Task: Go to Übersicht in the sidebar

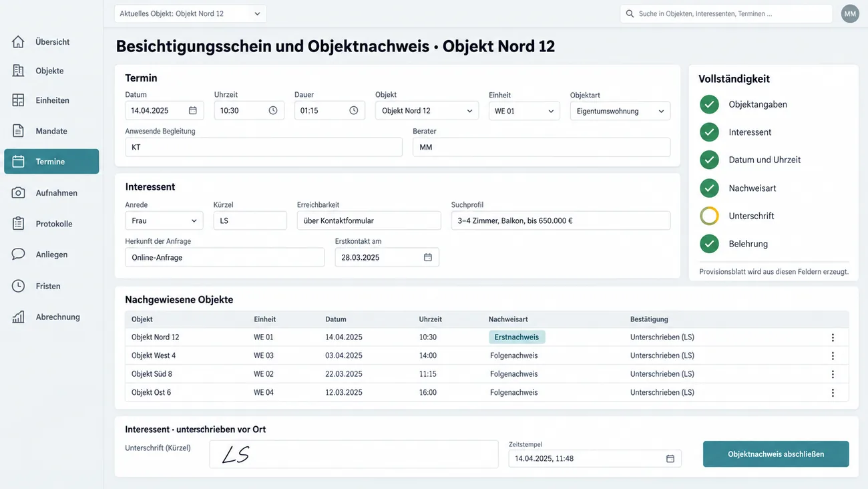Action: (51, 41)
